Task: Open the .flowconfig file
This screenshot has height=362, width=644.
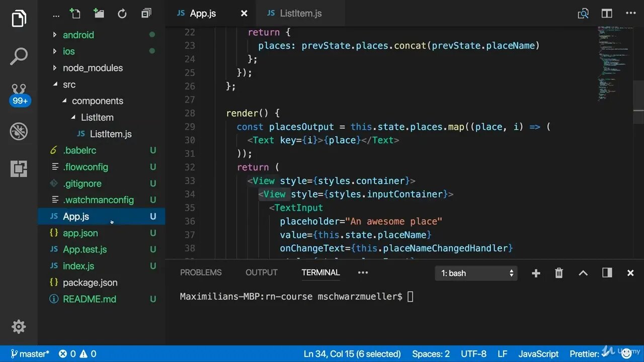Action: pos(86,167)
